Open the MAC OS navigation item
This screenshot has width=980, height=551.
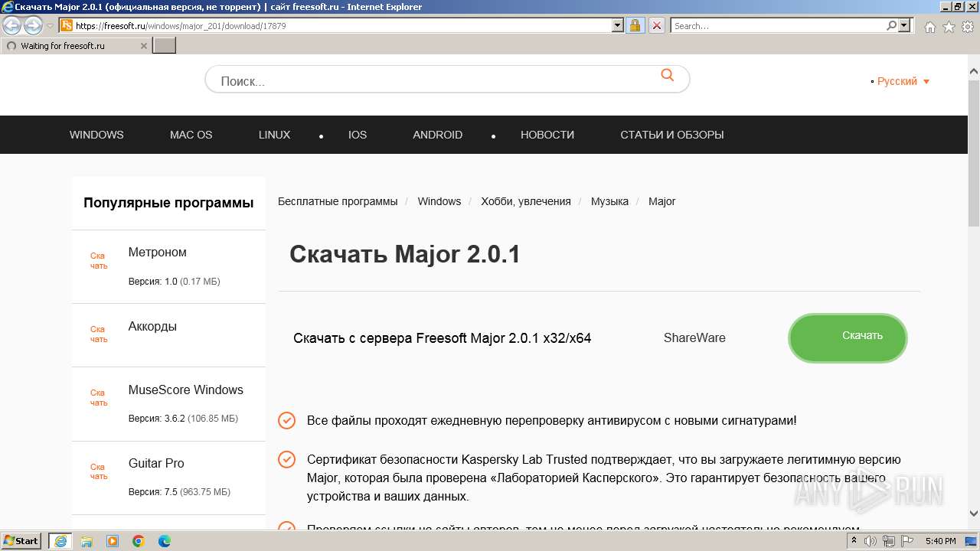click(x=191, y=135)
